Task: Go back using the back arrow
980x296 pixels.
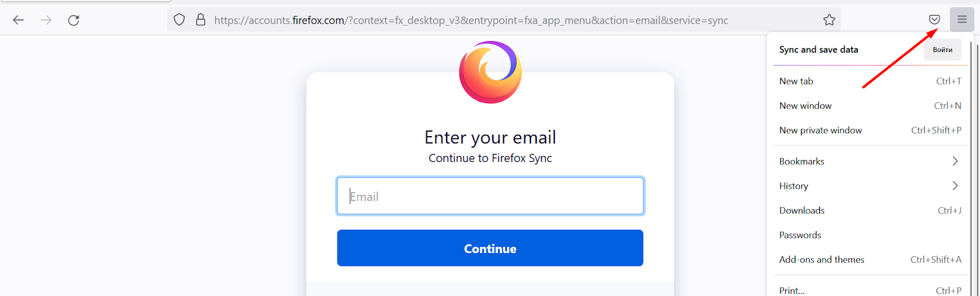Action: pyautogui.click(x=18, y=20)
